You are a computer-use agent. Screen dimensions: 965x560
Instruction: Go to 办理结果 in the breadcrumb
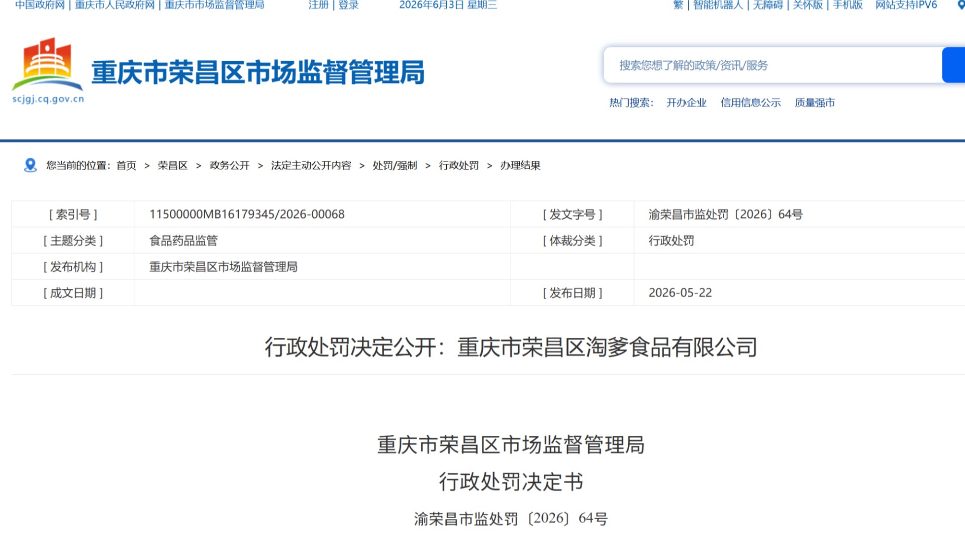tap(520, 166)
